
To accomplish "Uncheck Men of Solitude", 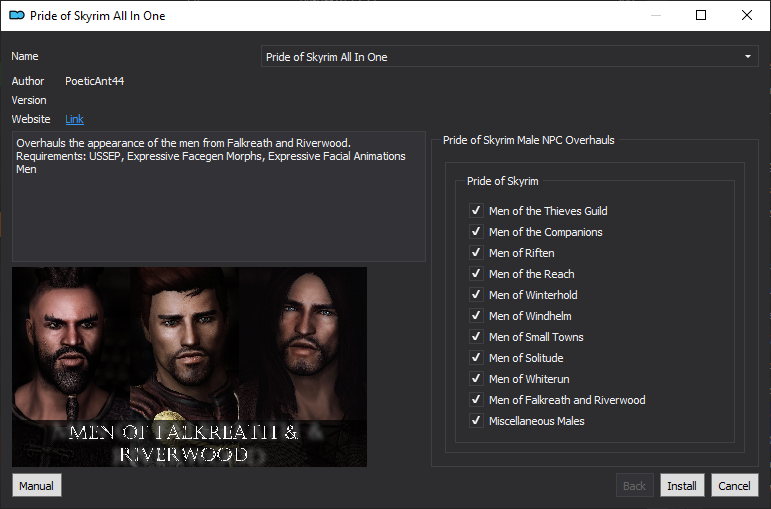I will pos(476,358).
